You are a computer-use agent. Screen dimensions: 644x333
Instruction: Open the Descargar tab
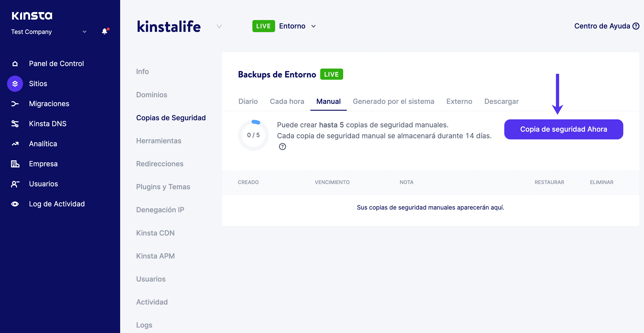coord(501,101)
